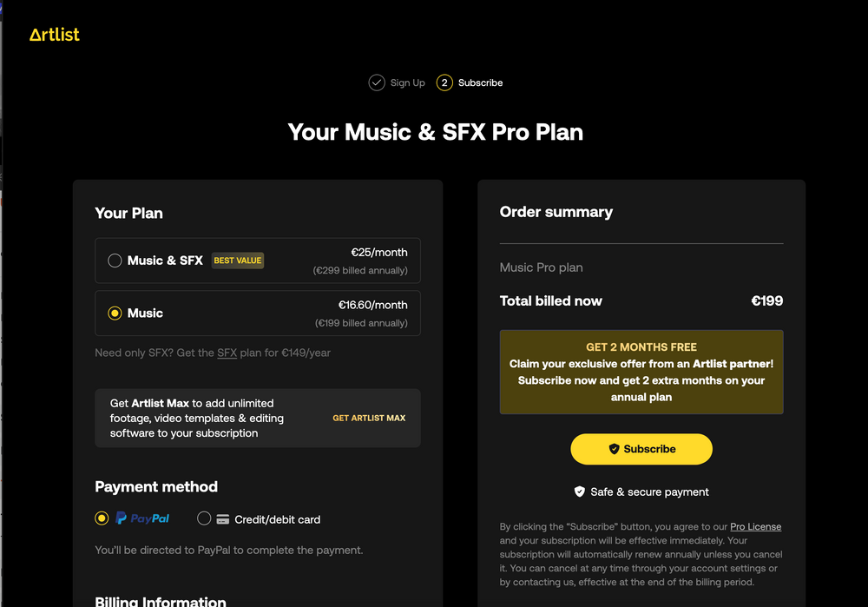Select the Music plan radio button

115,313
